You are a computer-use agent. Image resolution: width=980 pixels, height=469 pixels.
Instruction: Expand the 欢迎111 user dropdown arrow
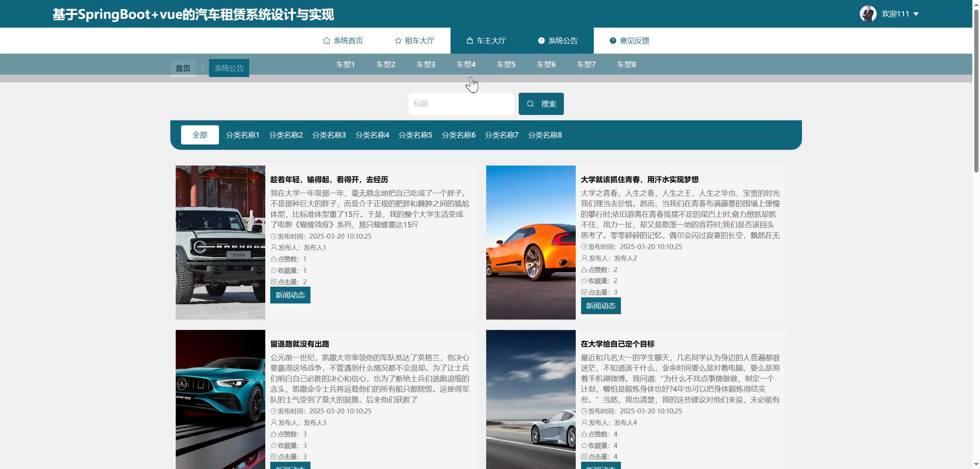click(916, 14)
